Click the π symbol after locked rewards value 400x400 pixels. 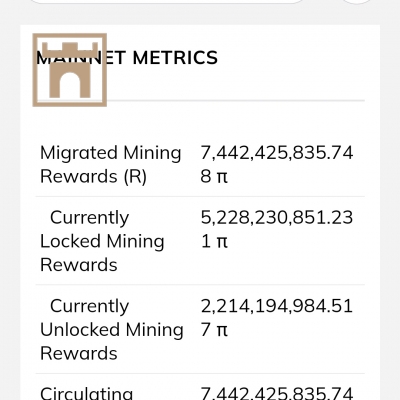pyautogui.click(x=222, y=242)
